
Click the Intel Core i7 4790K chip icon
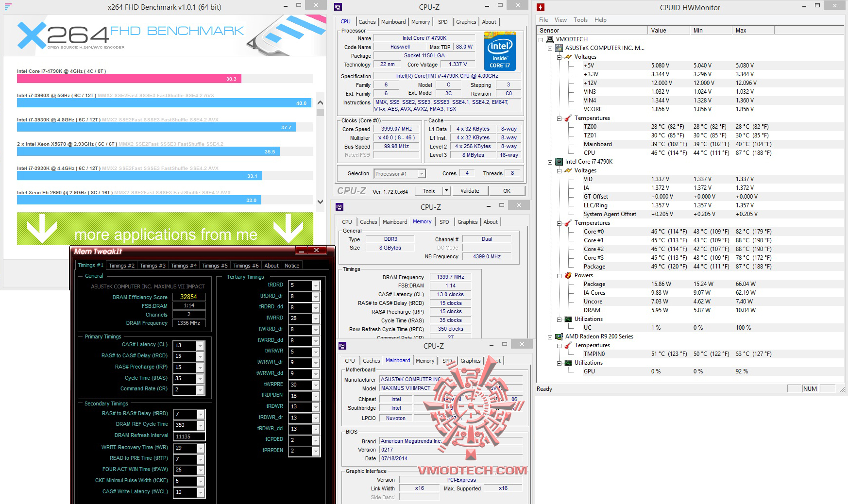559,162
